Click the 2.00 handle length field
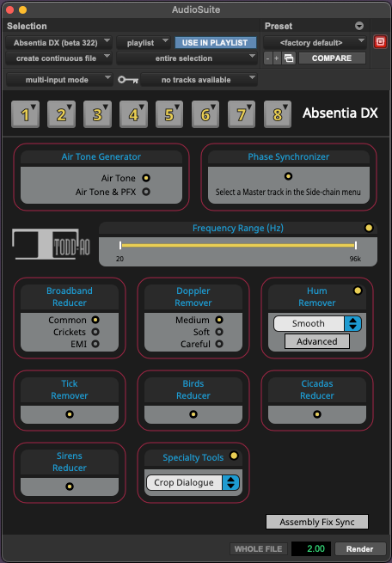This screenshot has width=392, height=563. pyautogui.click(x=311, y=548)
